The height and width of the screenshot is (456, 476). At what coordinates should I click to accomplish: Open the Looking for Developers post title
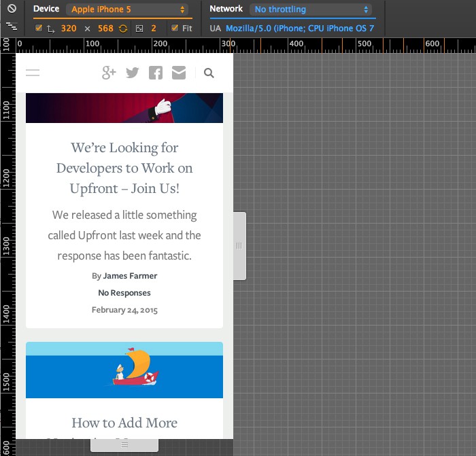pos(124,168)
